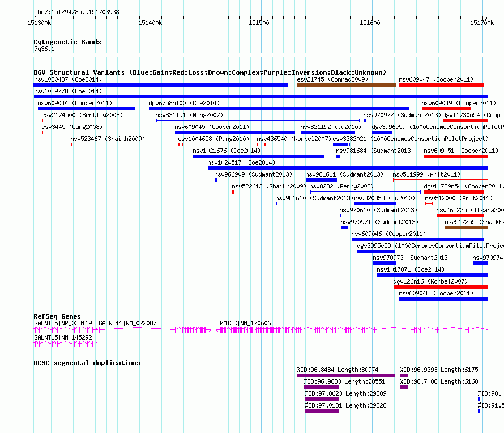The image size is (504, 433).
Task: Click duplication %ID:96.9393 Length:6175
Action: pyautogui.click(x=439, y=370)
